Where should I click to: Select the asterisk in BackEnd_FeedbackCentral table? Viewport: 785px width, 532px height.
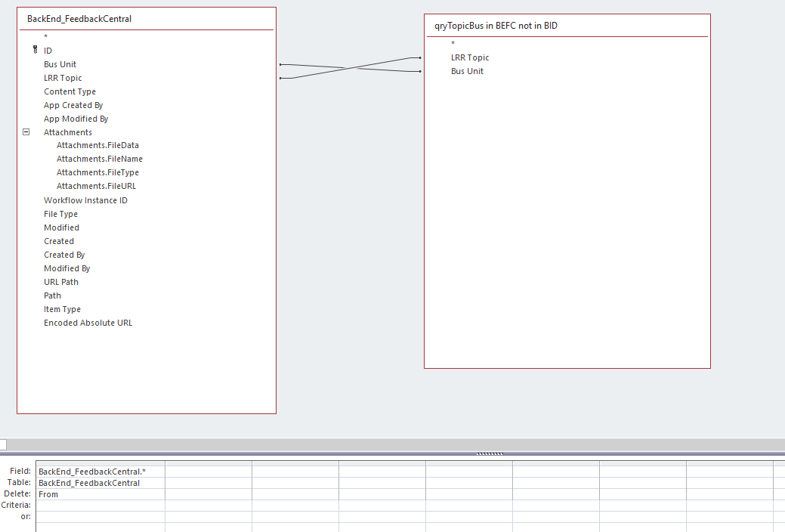[45, 36]
